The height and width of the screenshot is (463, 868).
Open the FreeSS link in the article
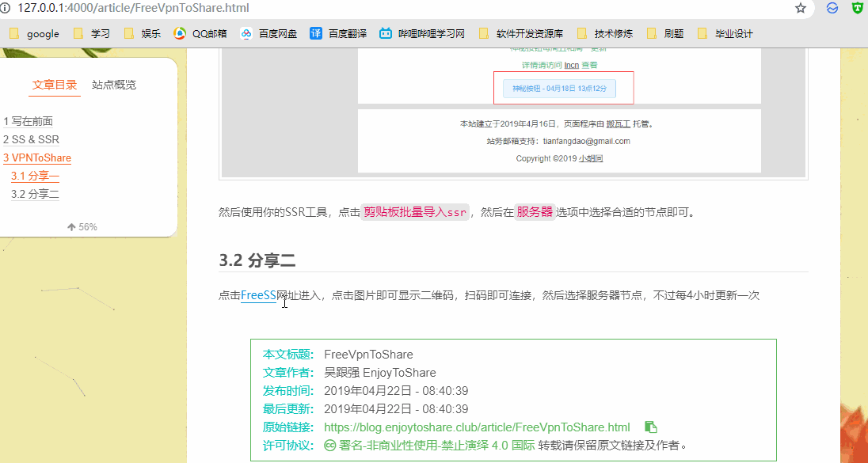(258, 295)
